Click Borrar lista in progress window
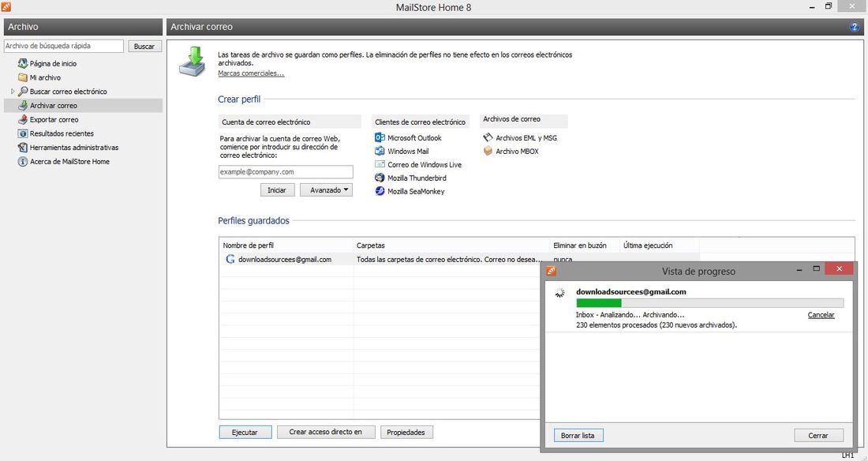The width and height of the screenshot is (868, 461). 578,436
